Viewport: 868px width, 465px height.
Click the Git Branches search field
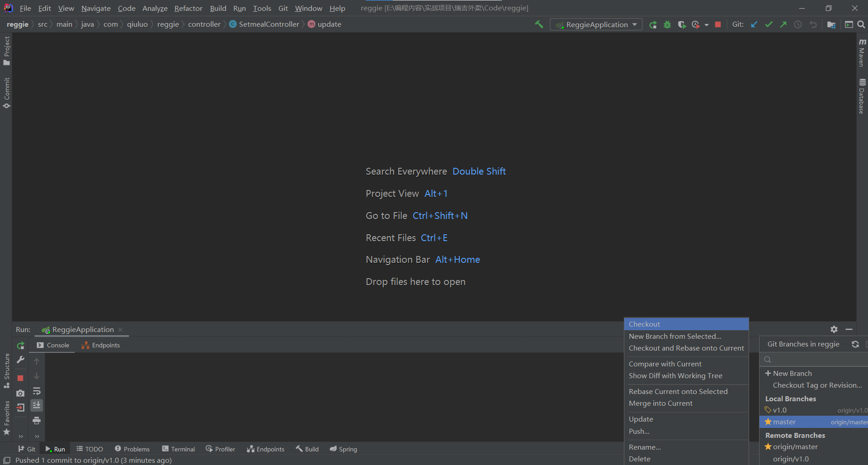(814, 360)
